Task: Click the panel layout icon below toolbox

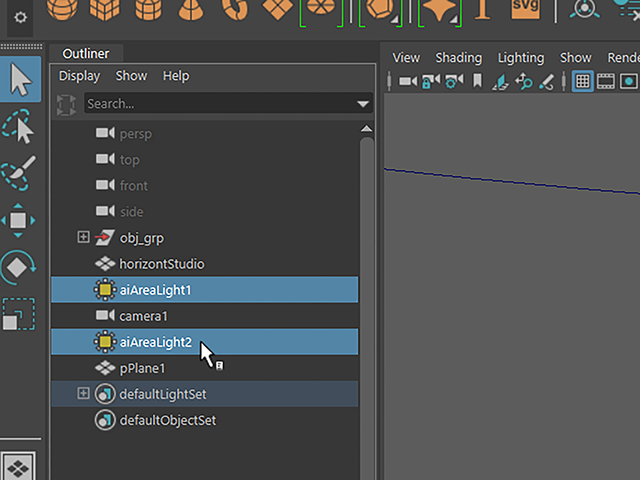Action: [x=18, y=466]
